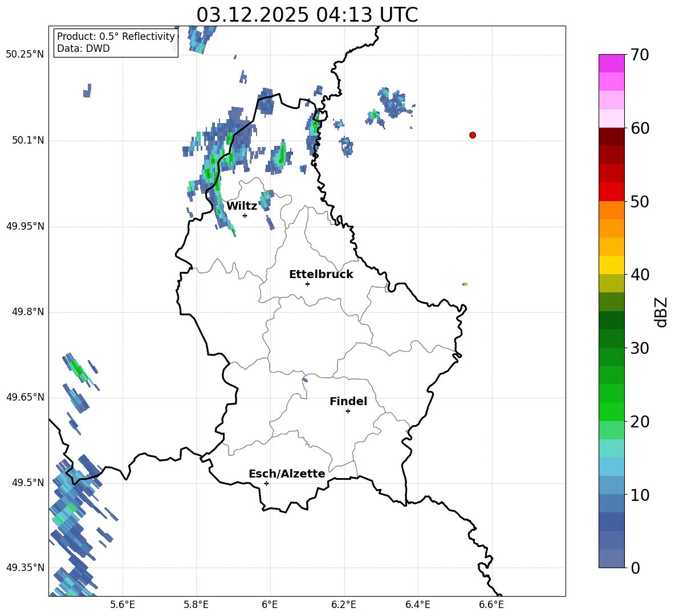Click the tiny blue echo between Ettelbruck and Findel

(x=305, y=380)
